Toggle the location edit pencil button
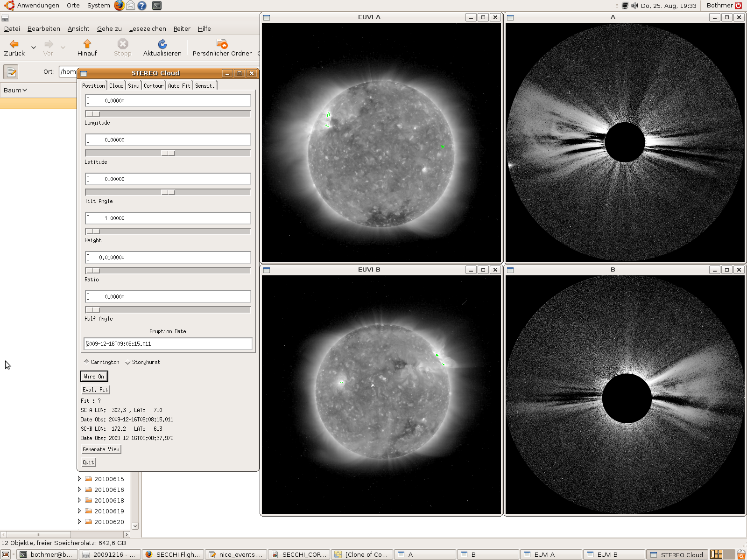The width and height of the screenshot is (747, 560). [11, 72]
